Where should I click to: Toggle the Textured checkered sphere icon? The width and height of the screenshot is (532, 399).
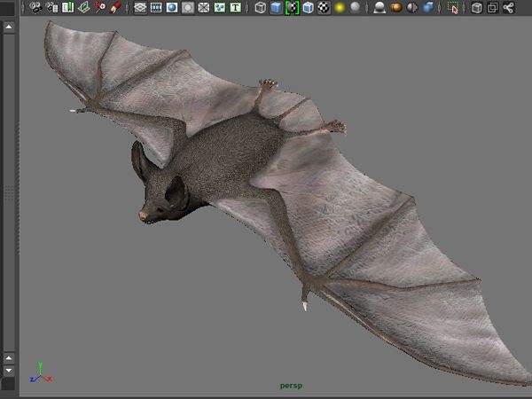pos(324,7)
